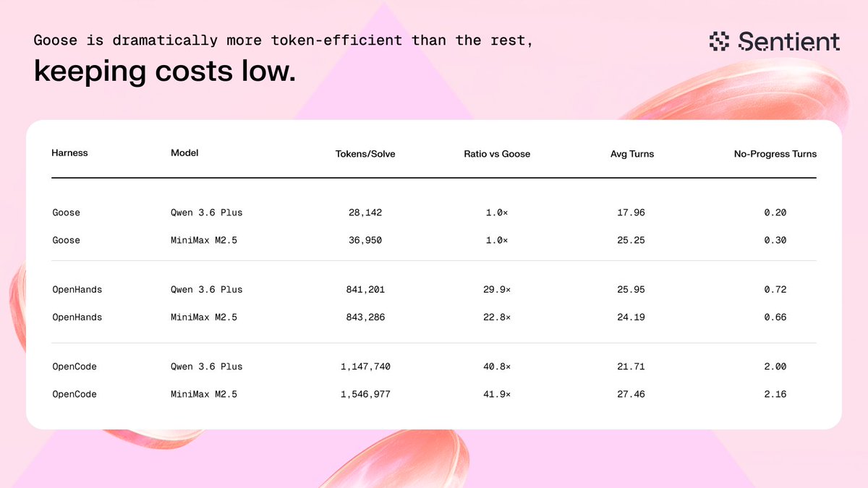Select the OpenCode MiniMax M2.5 harness cell
The width and height of the screenshot is (868, 488).
75,394
